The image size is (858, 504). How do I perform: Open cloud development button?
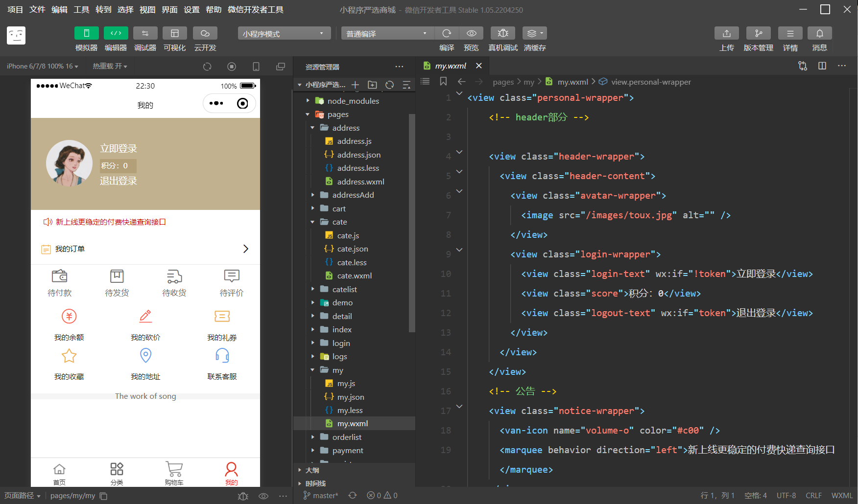(205, 33)
